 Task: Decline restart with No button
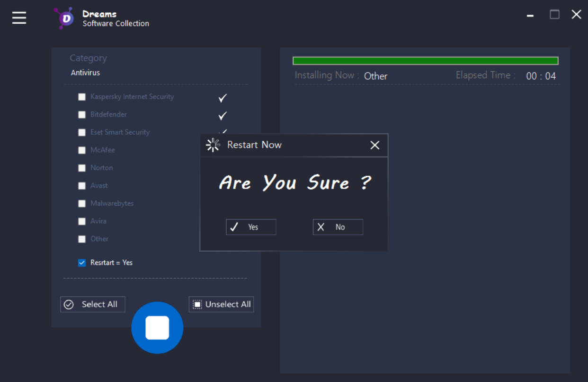[x=338, y=227]
